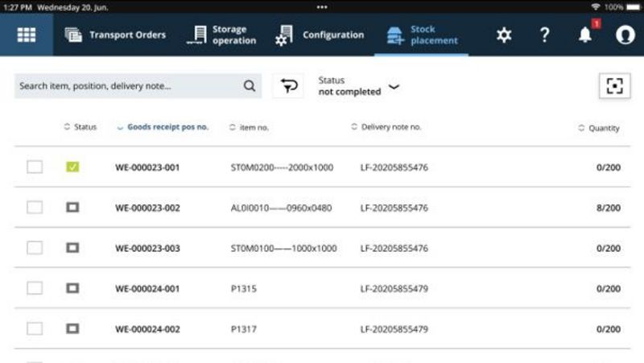Focus the search item input field
The height and width of the screenshot is (363, 644).
point(129,86)
